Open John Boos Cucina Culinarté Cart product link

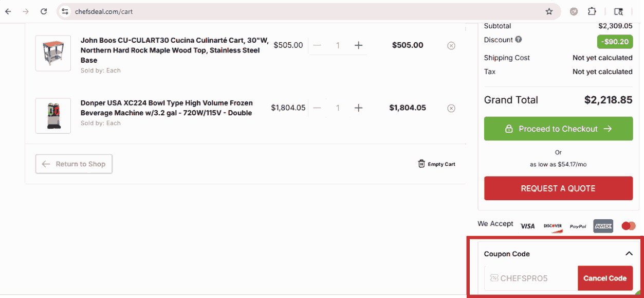pyautogui.click(x=174, y=50)
